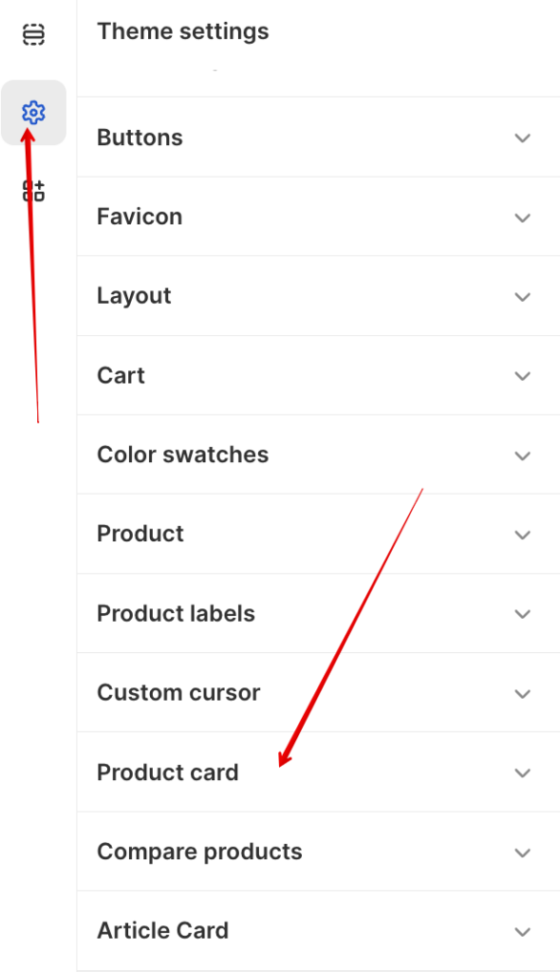560x972 pixels.
Task: Click the Cart chevron arrow
Action: pyautogui.click(x=523, y=376)
